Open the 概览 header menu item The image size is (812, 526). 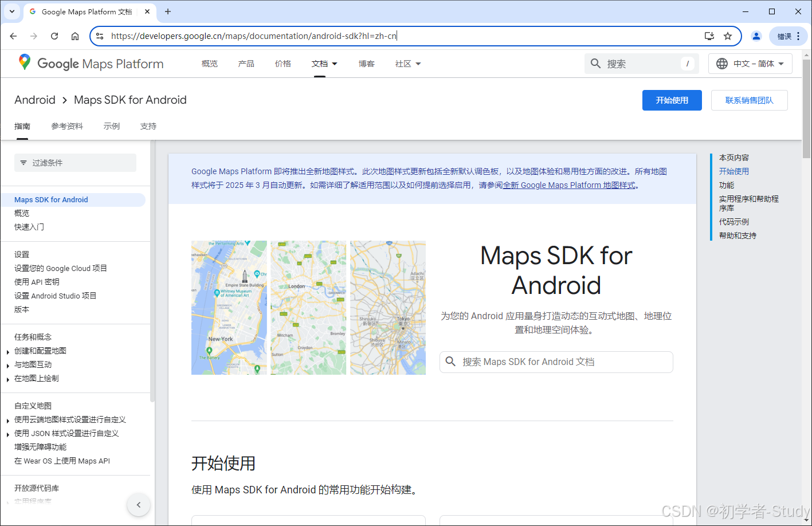tap(210, 64)
